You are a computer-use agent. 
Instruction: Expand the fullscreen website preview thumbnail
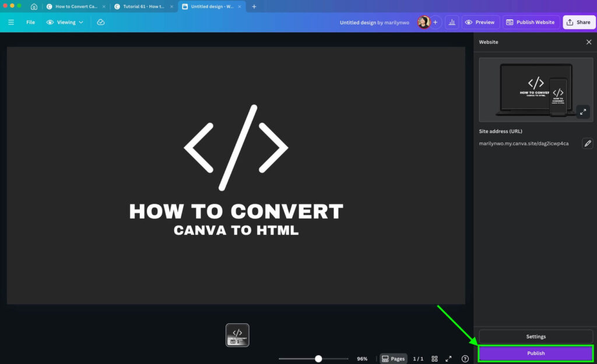coord(583,112)
